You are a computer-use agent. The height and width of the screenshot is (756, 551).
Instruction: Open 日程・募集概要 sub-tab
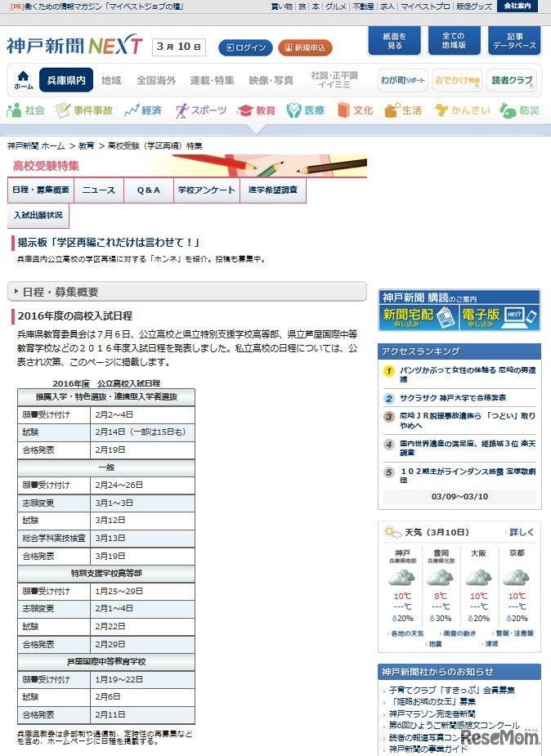point(41,190)
